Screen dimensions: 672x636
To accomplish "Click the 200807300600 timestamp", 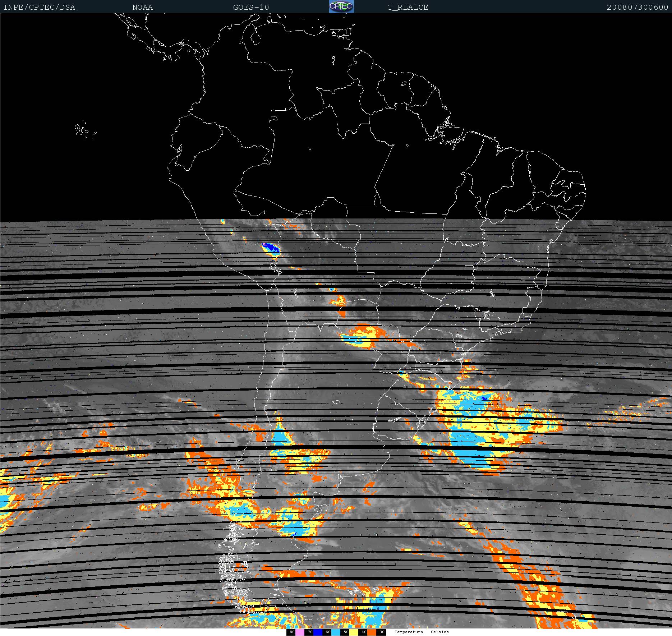I will pyautogui.click(x=638, y=7).
